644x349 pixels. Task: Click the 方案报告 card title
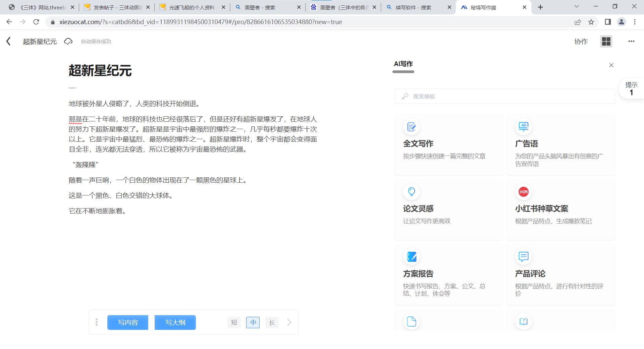click(418, 274)
